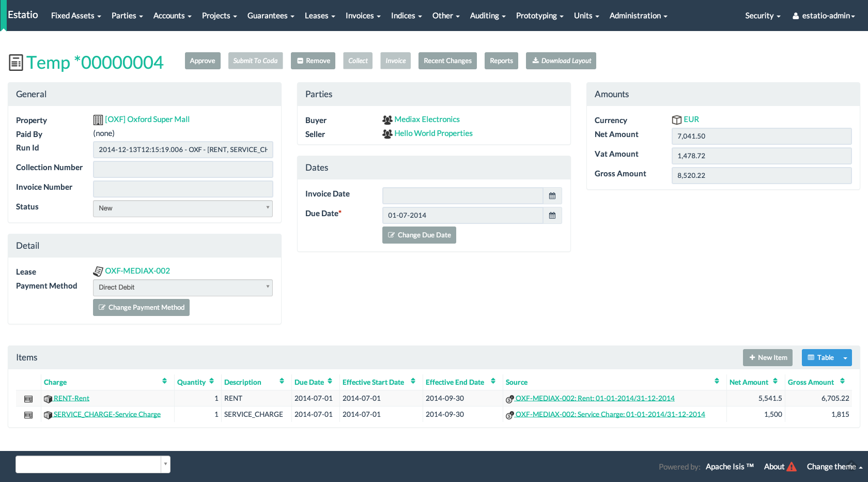868x482 pixels.
Task: Expand the Table view options arrow
Action: (845, 358)
